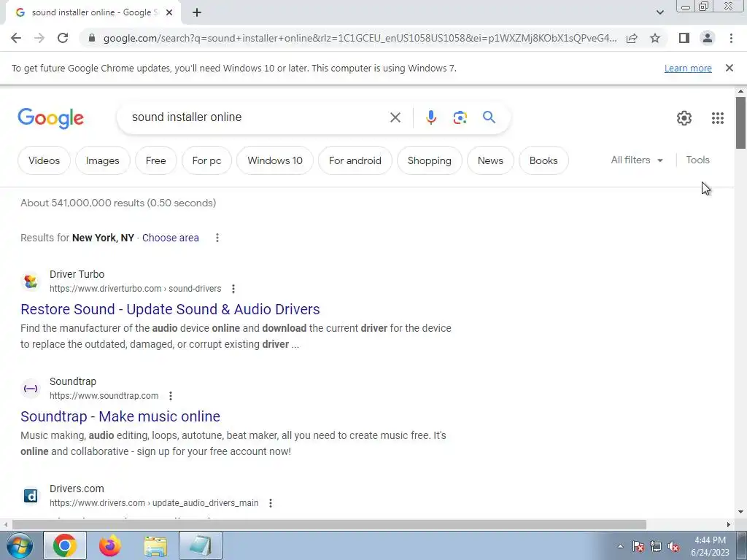Focus the sound installer online search field
Screen dimensions: 747x560
pos(258,117)
